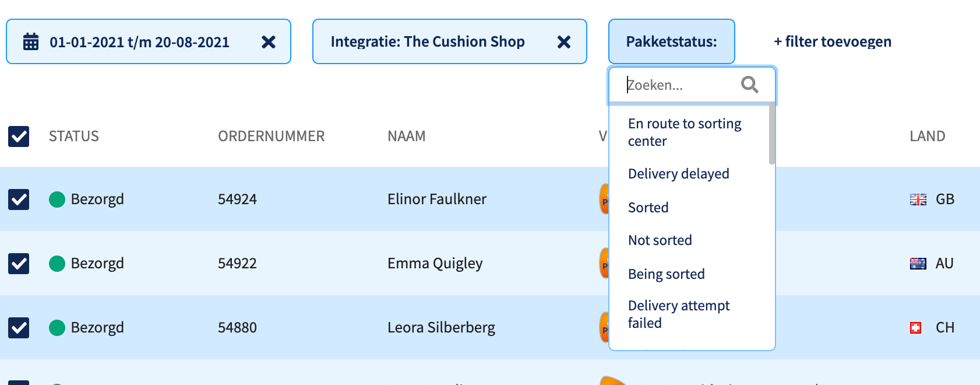Select 'Not sorted' status option

click(x=660, y=240)
